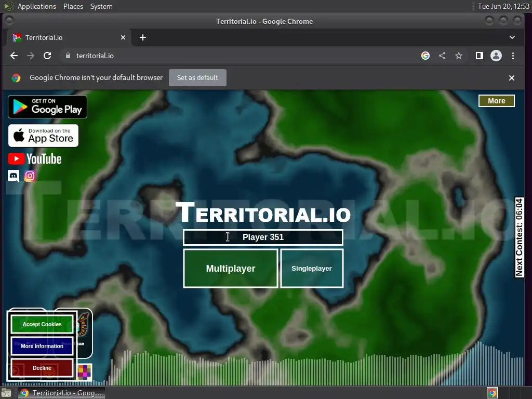Go forward in browser history
The image size is (532, 399).
31,56
